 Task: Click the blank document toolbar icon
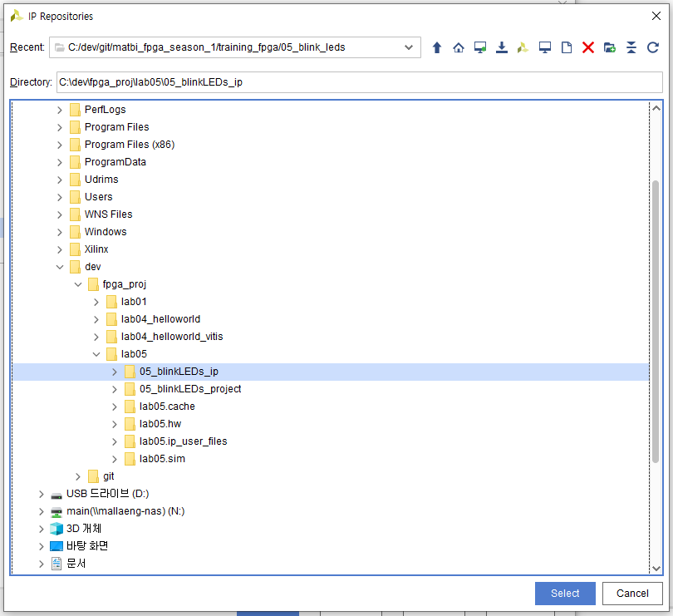click(567, 47)
